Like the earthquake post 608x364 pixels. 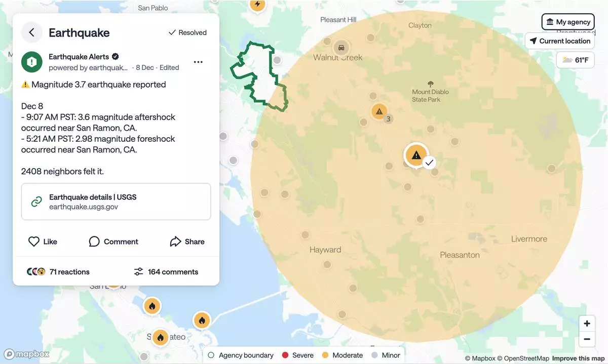coord(43,241)
